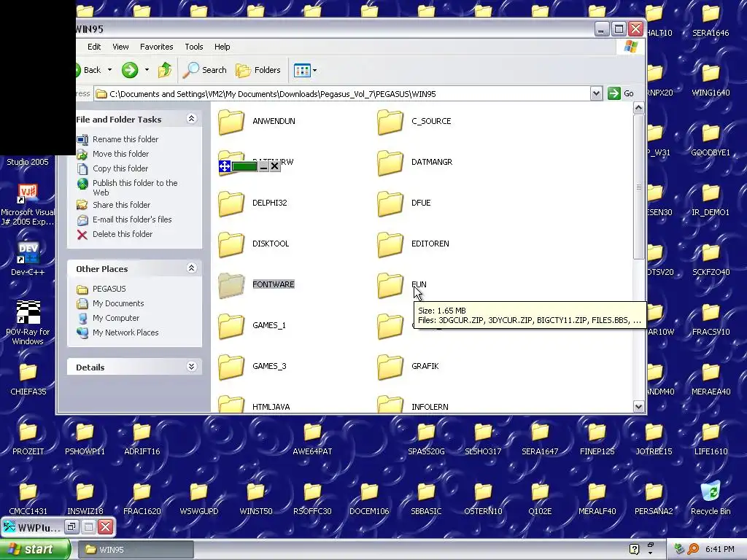Click the WIN95 taskbar button
The image size is (747, 560).
pyautogui.click(x=135, y=550)
